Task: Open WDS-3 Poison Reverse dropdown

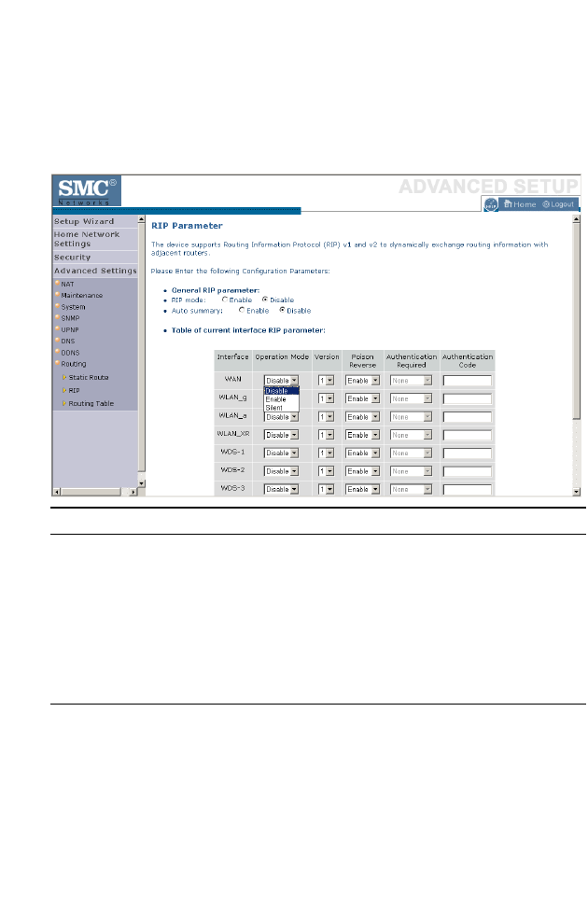Action: point(362,489)
